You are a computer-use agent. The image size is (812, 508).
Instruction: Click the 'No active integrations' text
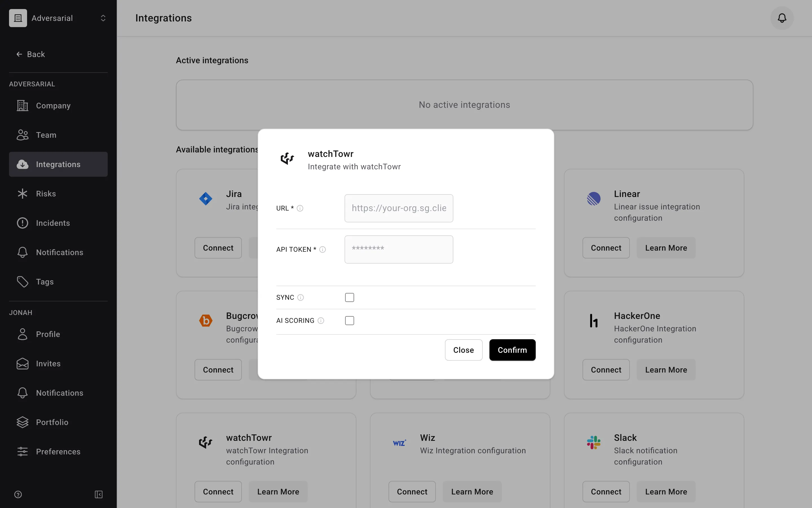coord(464,105)
